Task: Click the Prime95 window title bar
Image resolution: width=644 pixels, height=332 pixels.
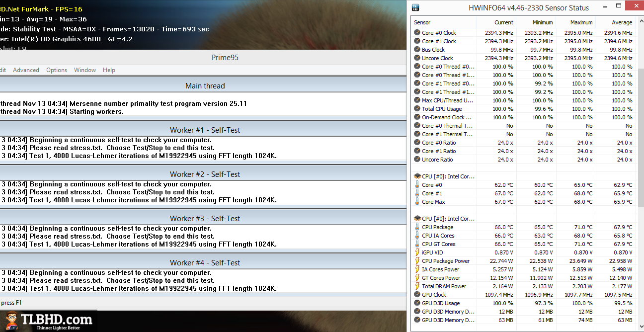Action: [203, 57]
